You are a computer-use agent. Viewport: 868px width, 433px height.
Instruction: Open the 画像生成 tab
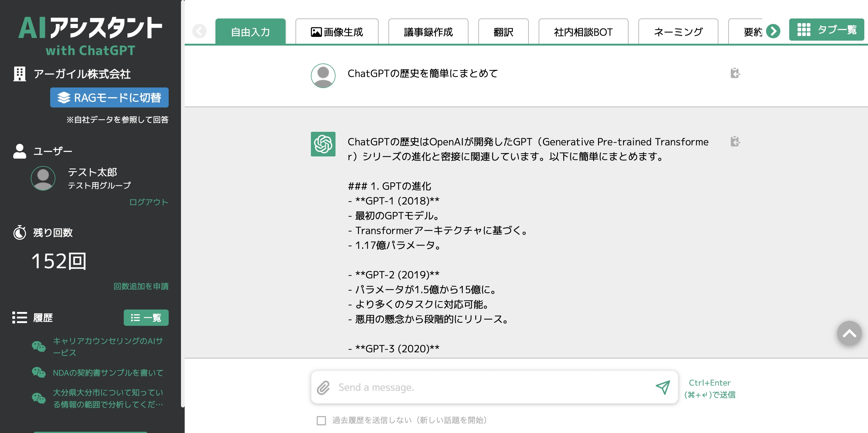(x=337, y=32)
